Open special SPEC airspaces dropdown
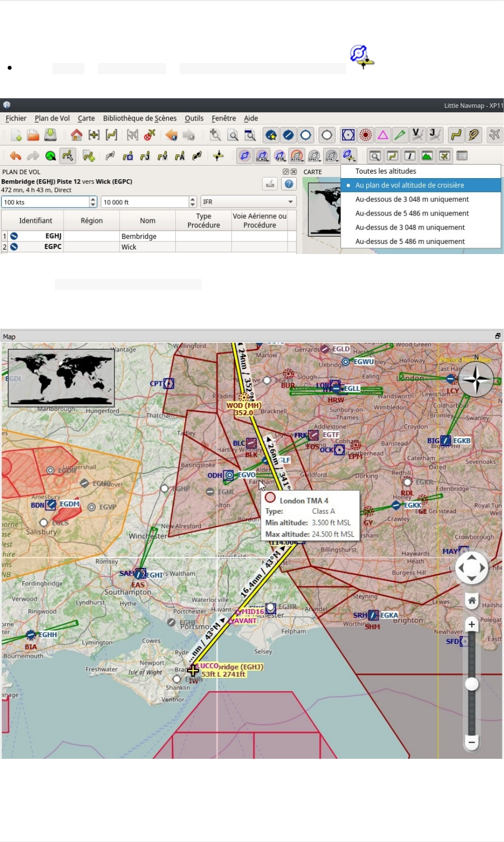This screenshot has width=504, height=842. click(314, 156)
